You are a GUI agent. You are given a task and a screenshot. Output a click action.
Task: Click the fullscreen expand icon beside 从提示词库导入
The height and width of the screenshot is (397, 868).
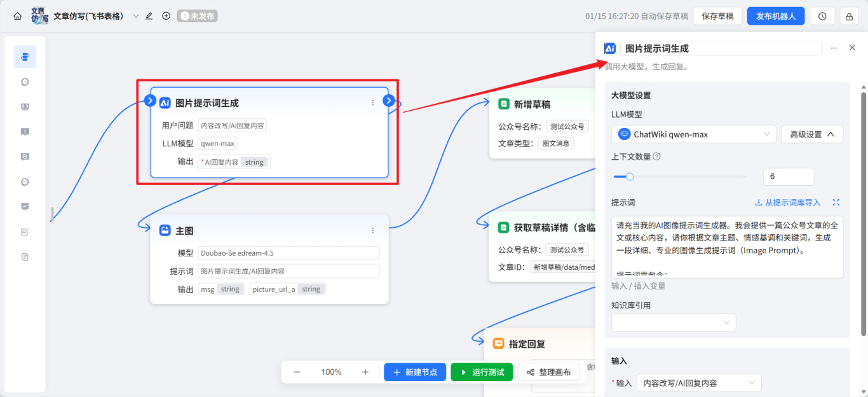click(836, 202)
